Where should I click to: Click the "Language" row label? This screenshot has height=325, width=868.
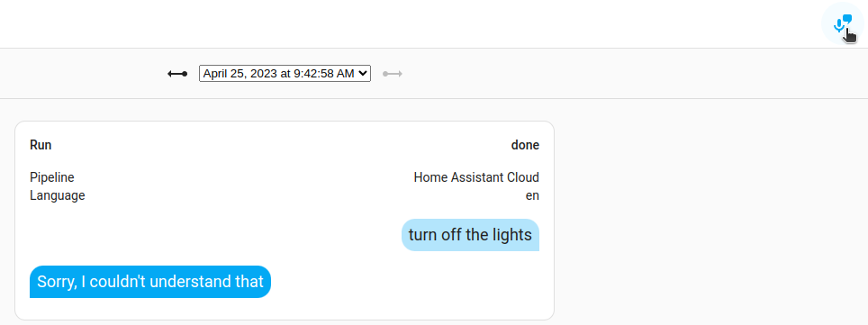[x=57, y=195]
